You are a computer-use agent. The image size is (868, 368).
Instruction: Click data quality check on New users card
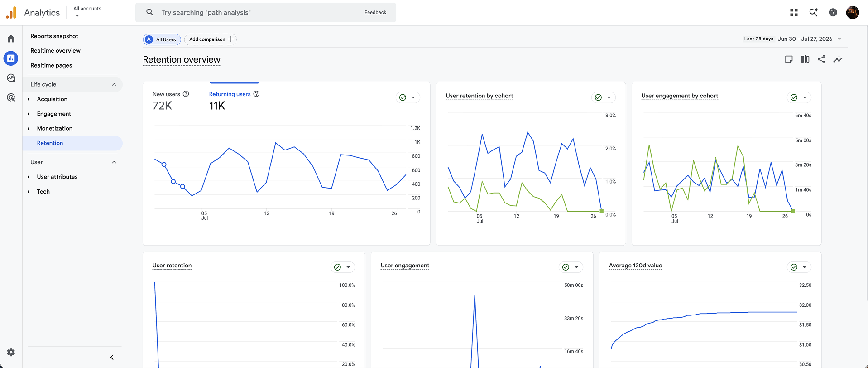pos(403,97)
